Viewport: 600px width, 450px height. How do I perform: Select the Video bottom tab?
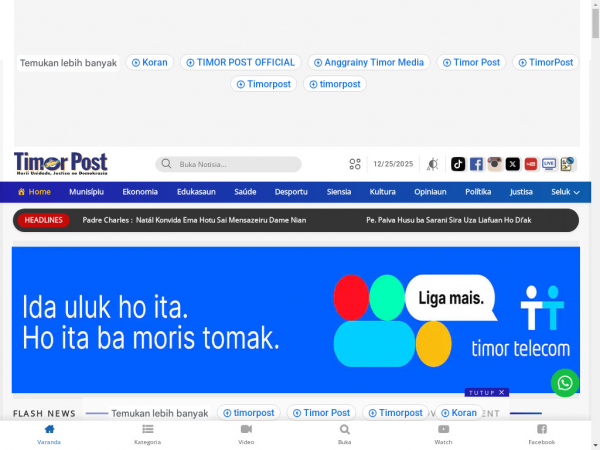coord(246,434)
